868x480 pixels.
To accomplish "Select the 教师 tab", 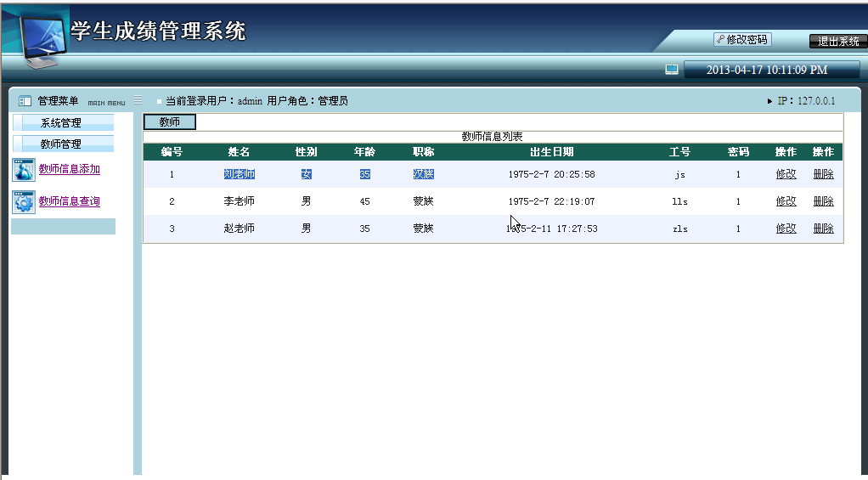I will click(x=169, y=121).
